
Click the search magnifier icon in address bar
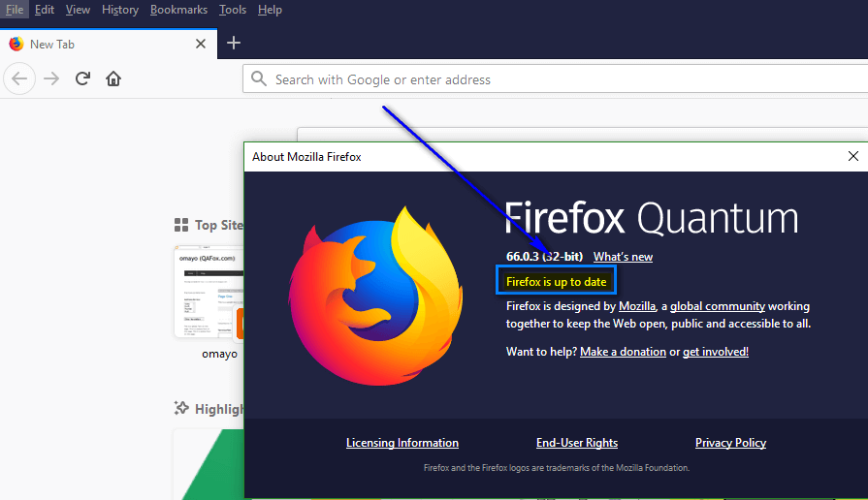(x=259, y=78)
